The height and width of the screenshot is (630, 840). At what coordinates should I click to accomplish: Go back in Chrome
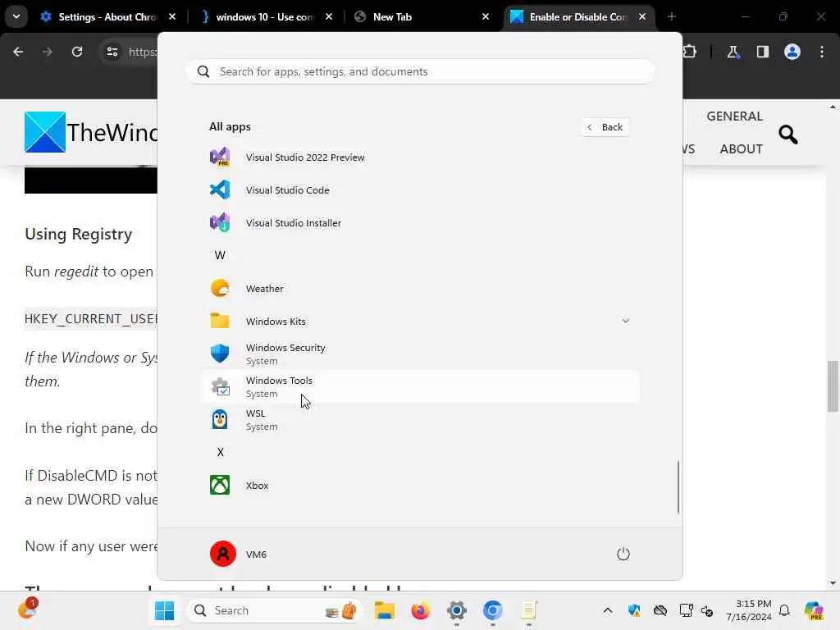(x=18, y=52)
